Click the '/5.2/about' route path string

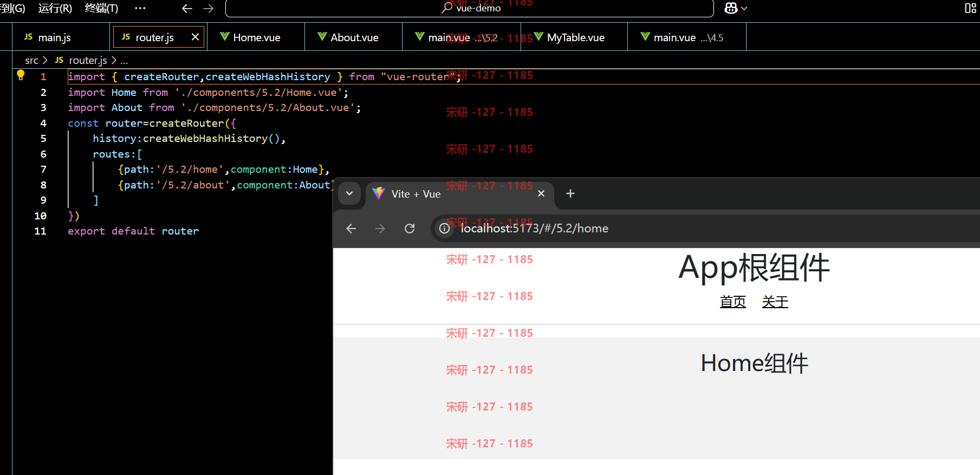(x=193, y=185)
